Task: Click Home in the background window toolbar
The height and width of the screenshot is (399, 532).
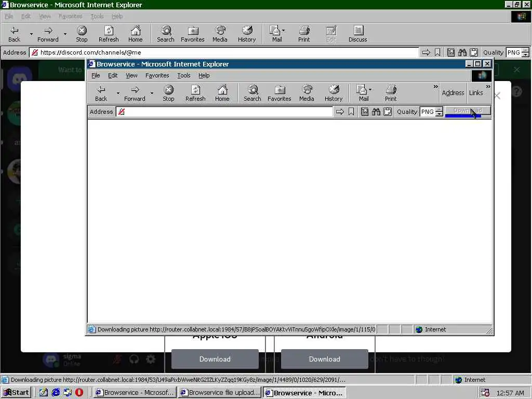Action: point(136,34)
